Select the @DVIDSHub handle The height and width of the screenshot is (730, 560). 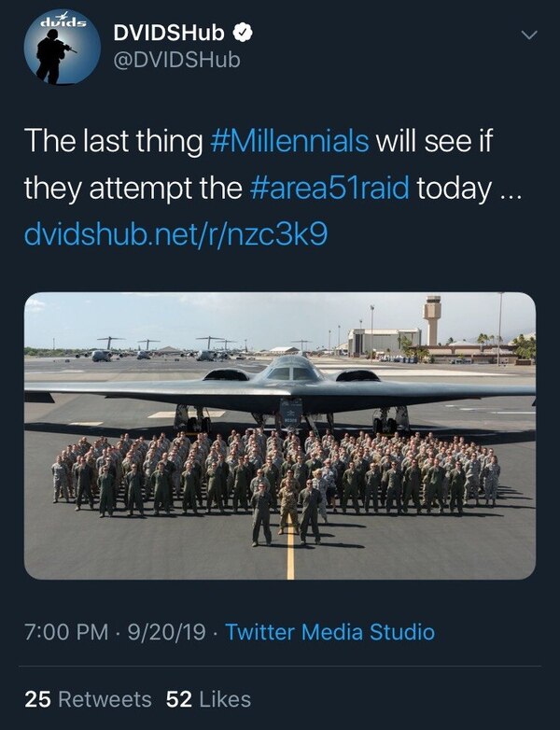tap(175, 61)
